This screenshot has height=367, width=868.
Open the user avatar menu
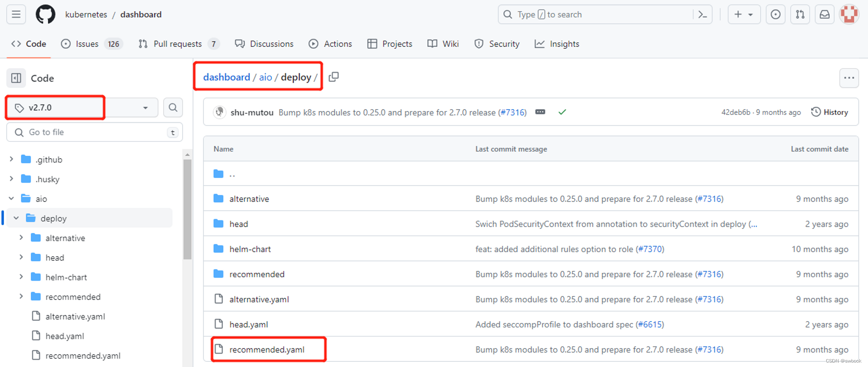(x=849, y=14)
